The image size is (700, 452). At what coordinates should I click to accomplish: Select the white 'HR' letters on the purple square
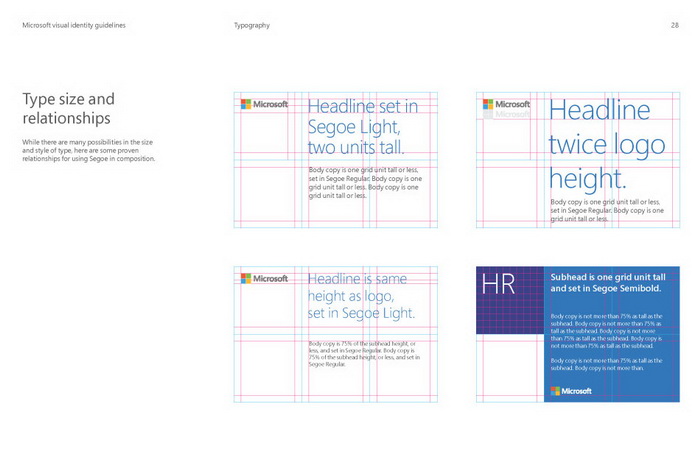(x=498, y=283)
